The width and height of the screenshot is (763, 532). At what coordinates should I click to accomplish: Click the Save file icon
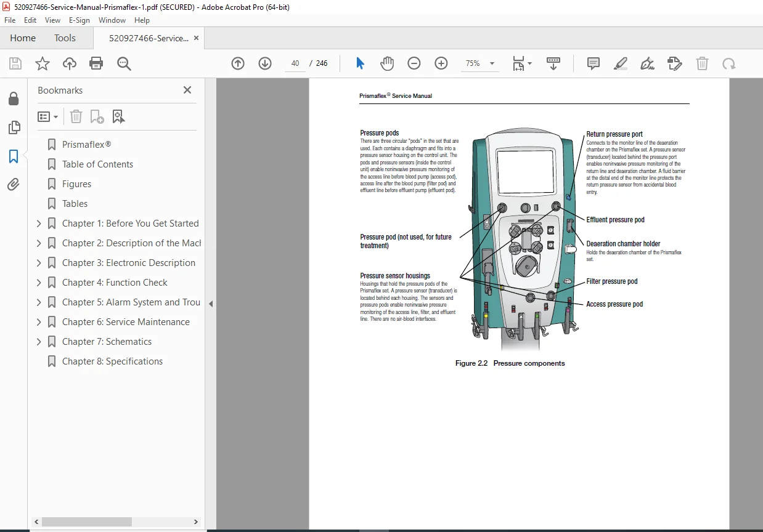pyautogui.click(x=15, y=63)
